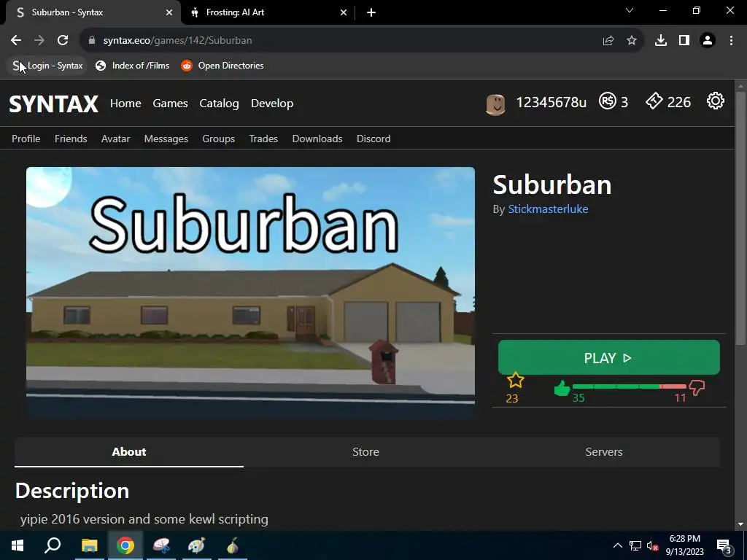Open Chrome three-dot menu
The image size is (747, 560).
pos(731,41)
